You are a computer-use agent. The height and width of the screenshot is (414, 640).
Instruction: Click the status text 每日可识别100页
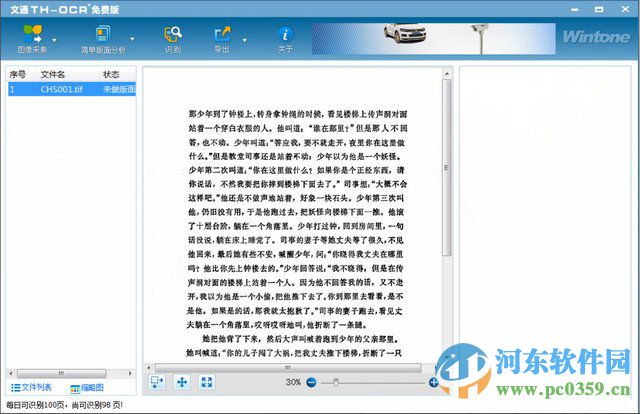[36, 405]
